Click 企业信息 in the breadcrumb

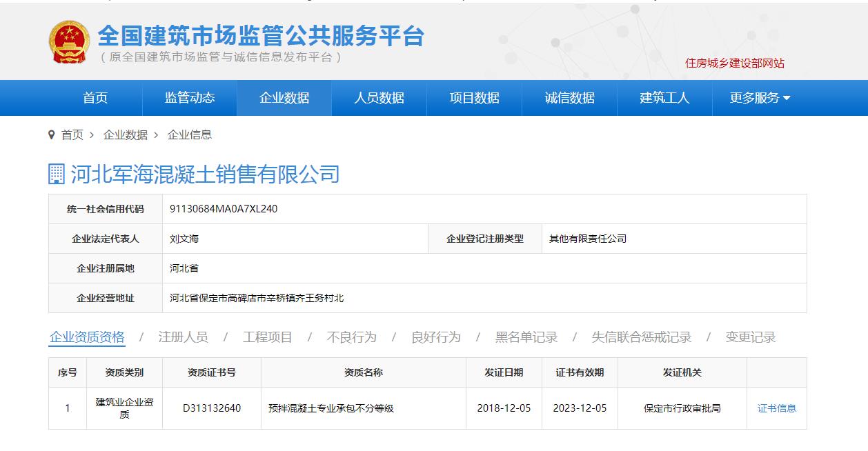tap(190, 134)
